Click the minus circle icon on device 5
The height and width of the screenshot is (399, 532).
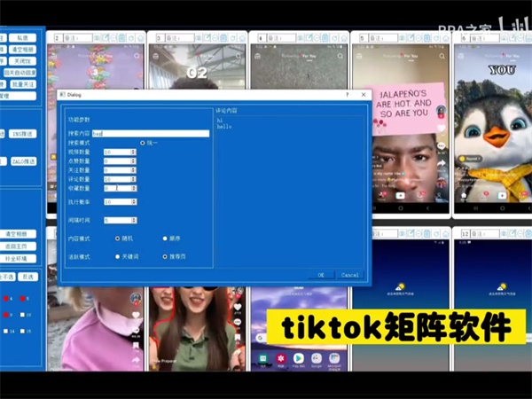click(x=419, y=37)
